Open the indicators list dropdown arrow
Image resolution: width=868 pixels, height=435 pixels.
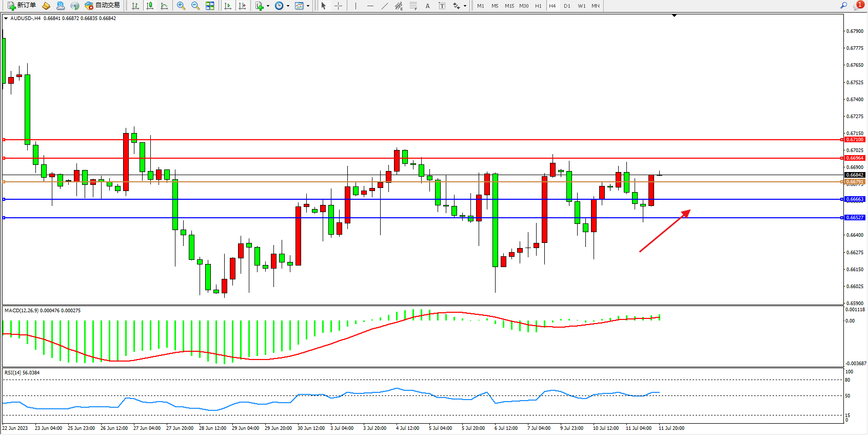point(268,6)
